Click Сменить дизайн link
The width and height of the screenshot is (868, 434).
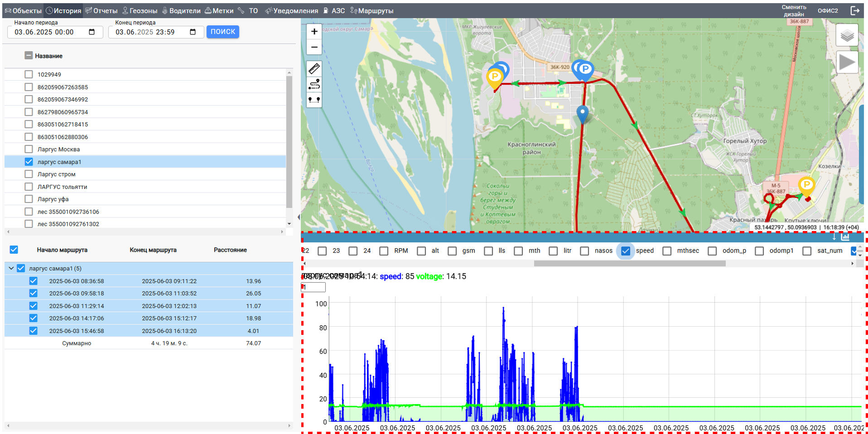794,10
